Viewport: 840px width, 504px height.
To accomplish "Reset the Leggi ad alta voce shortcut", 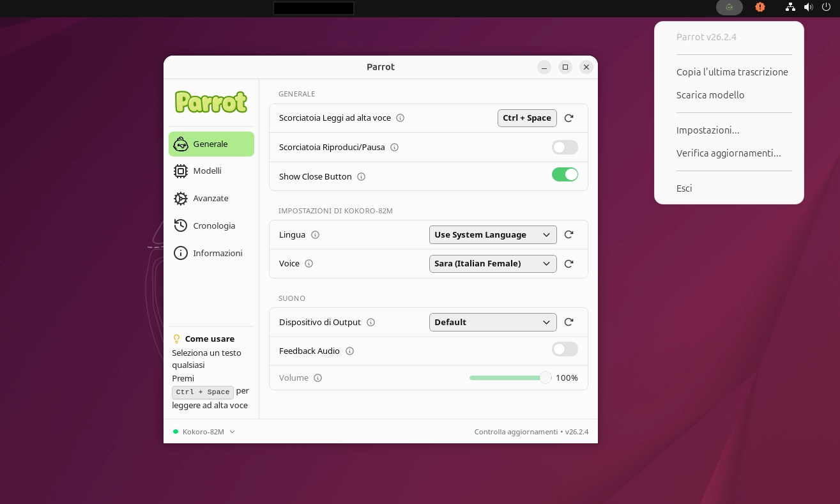I will pos(569,118).
